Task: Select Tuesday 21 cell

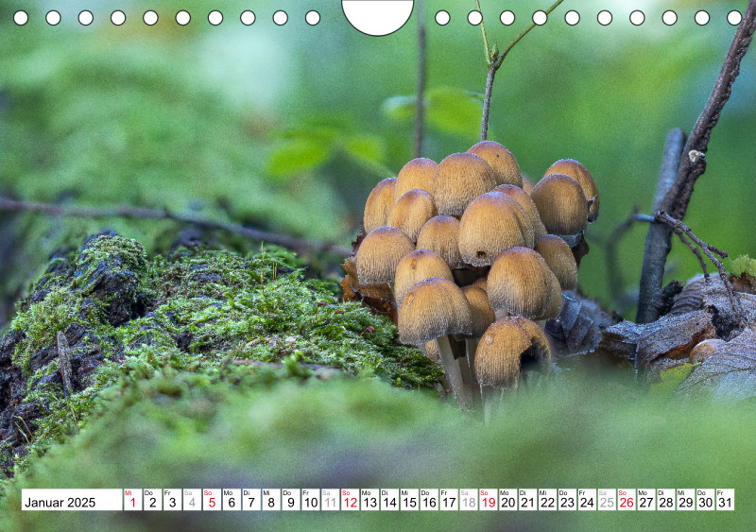Action: tap(528, 500)
